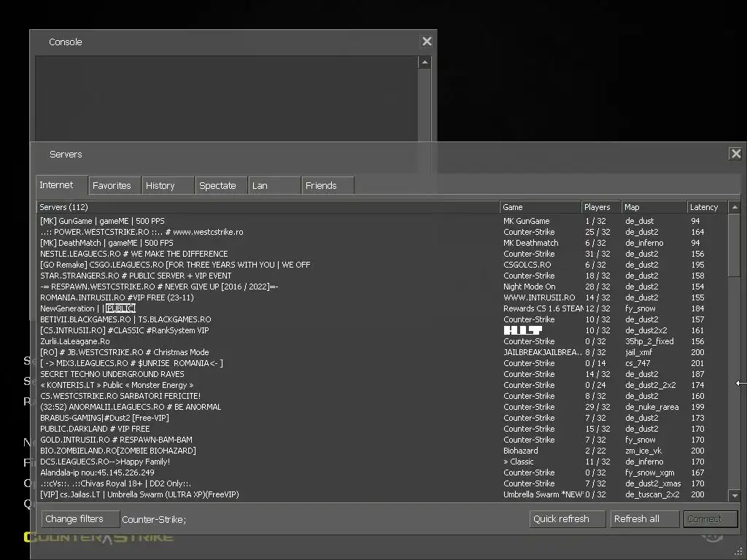Image resolution: width=747 pixels, height=560 pixels.
Task: Select the POWER.WESTCSTRIKE.RO server row
Action: click(382, 232)
